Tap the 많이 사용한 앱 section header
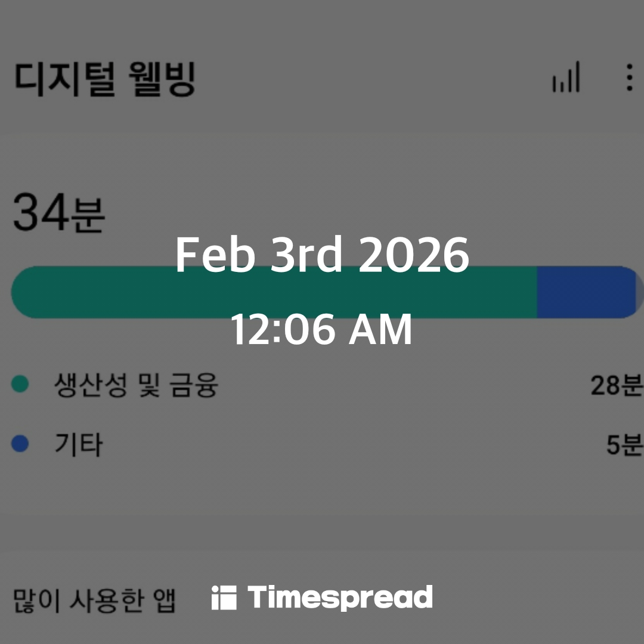The height and width of the screenshot is (644, 644). click(94, 600)
